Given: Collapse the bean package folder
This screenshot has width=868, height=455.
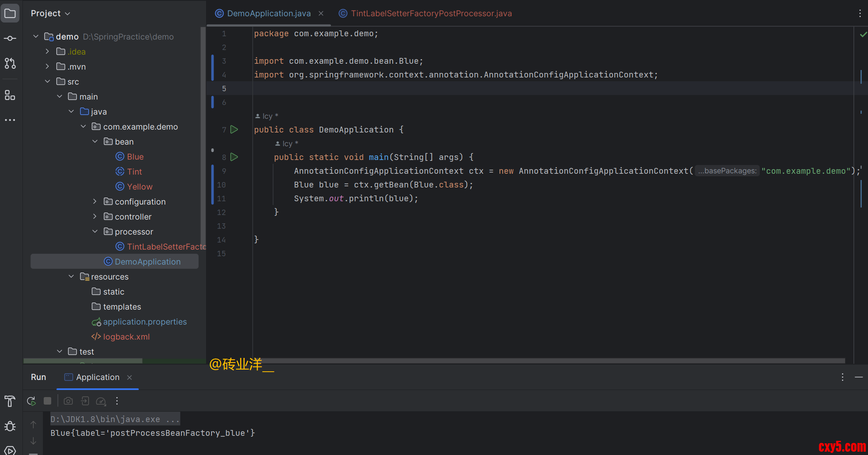Looking at the screenshot, I should (95, 142).
